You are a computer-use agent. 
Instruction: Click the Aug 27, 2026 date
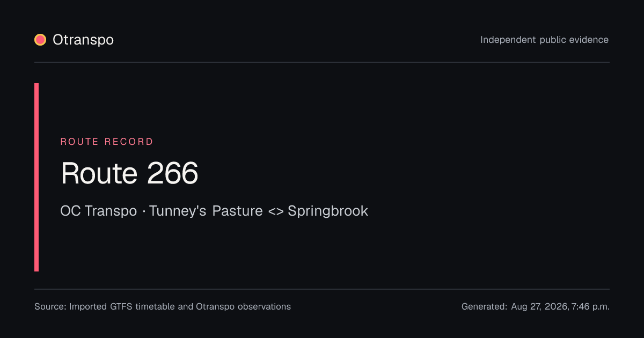coord(539,307)
